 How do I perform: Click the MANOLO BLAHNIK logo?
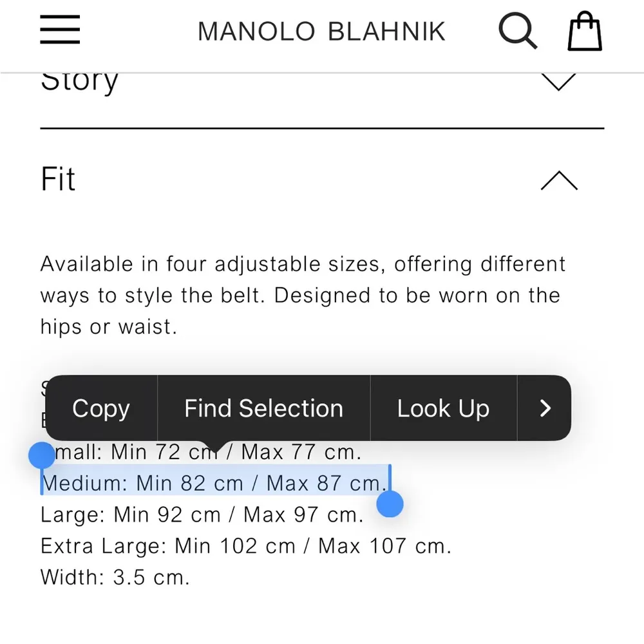point(322,31)
